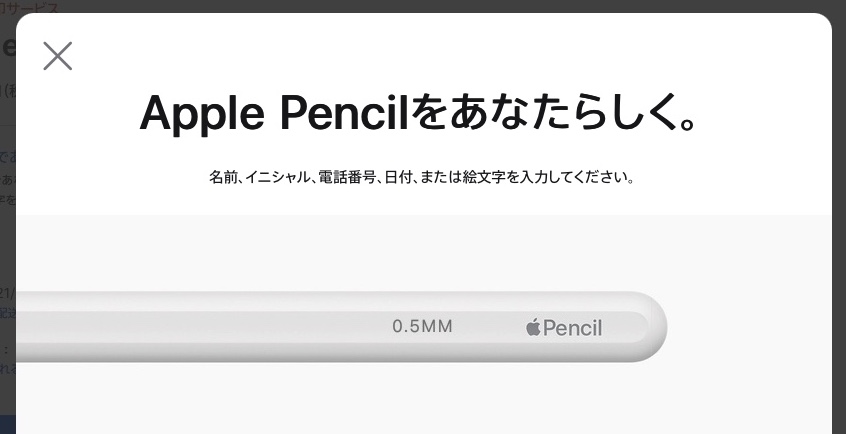
Task: Click the large dimmed letter e behind the dialog
Action: 8,47
